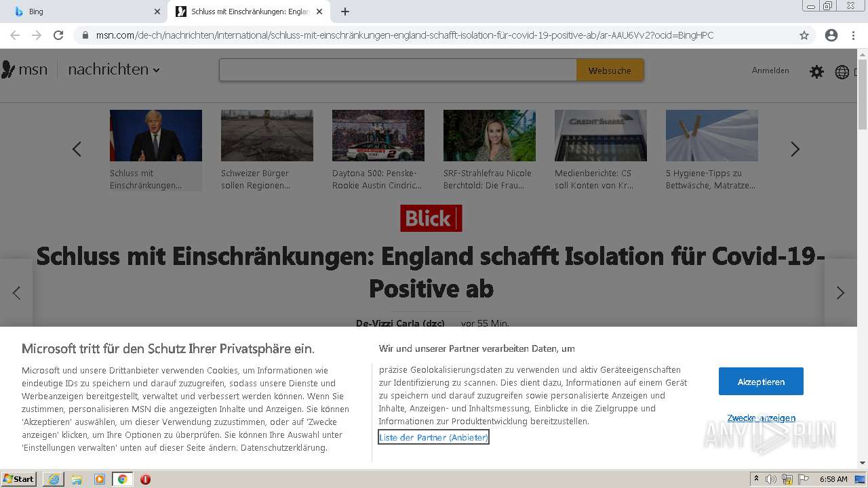This screenshot has height=488, width=868.
Task: Focus the msn web search field
Action: (x=398, y=70)
